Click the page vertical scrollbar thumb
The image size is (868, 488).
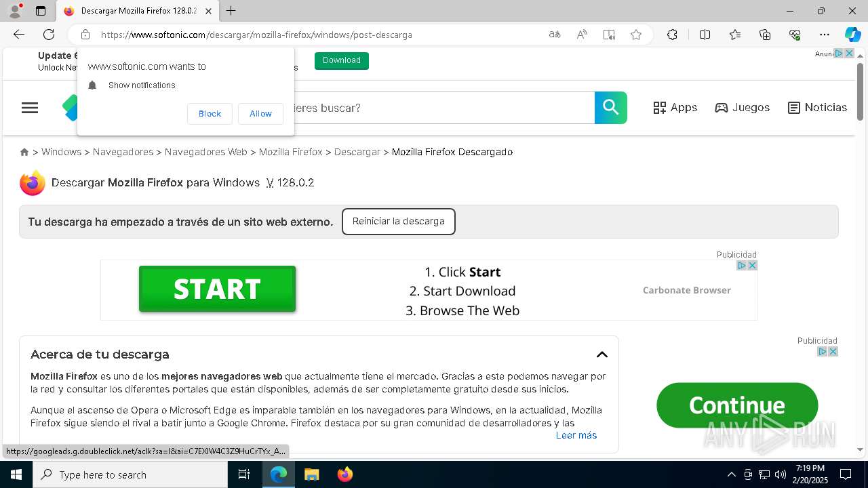pos(861,91)
